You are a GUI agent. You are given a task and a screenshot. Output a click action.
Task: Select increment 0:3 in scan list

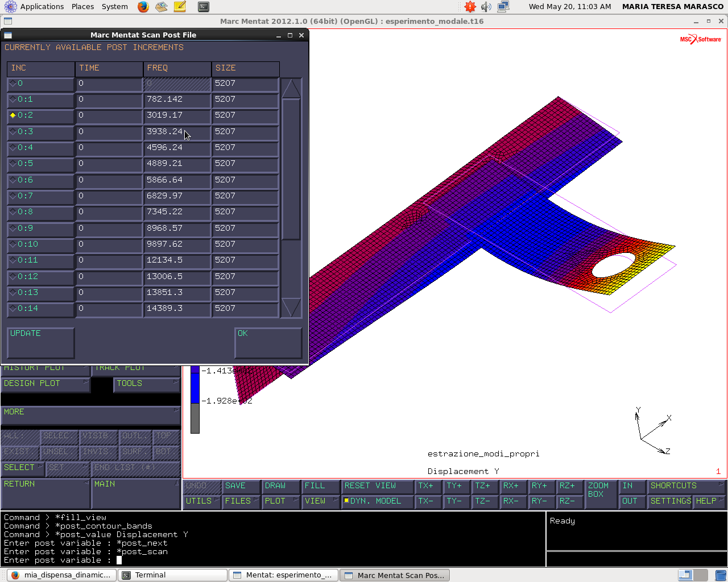coord(40,132)
